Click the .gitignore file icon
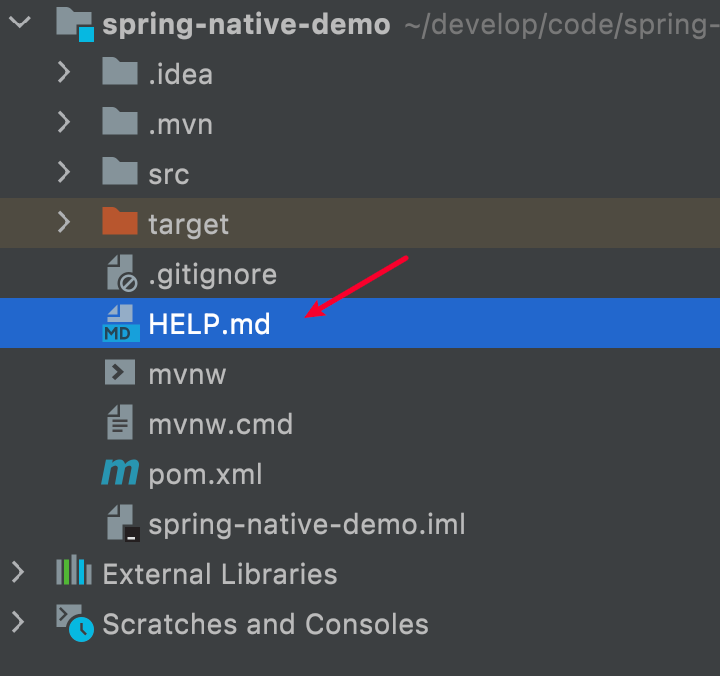The width and height of the screenshot is (720, 676). point(122,273)
